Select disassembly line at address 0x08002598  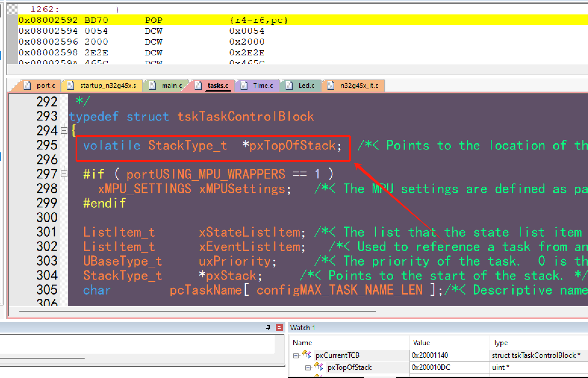click(303, 53)
